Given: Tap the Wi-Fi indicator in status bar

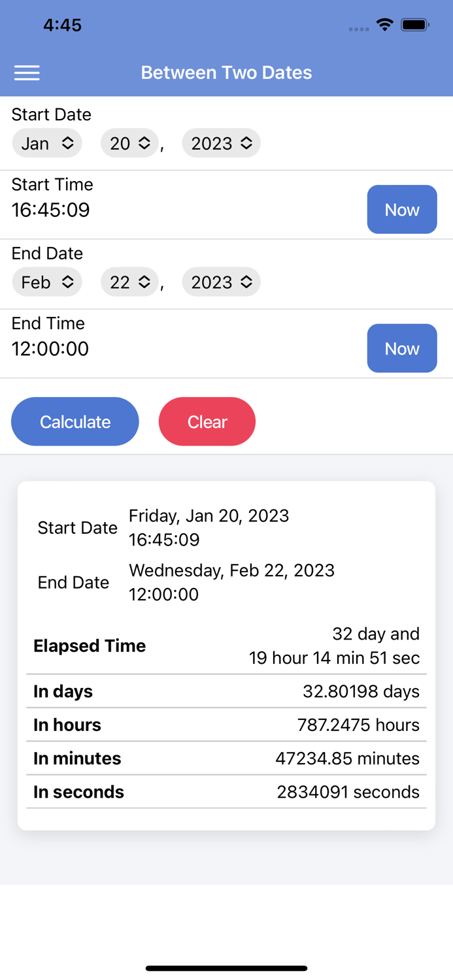Looking at the screenshot, I should (x=384, y=24).
